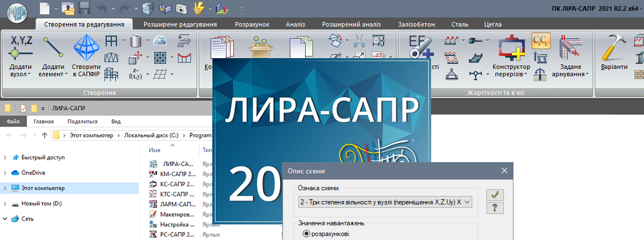Click the scissors cut icon in ribbon

click(359, 41)
